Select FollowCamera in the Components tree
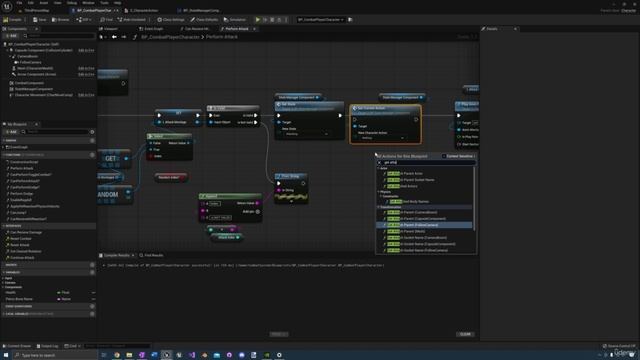Image resolution: width=640 pixels, height=360 pixels. (29, 62)
